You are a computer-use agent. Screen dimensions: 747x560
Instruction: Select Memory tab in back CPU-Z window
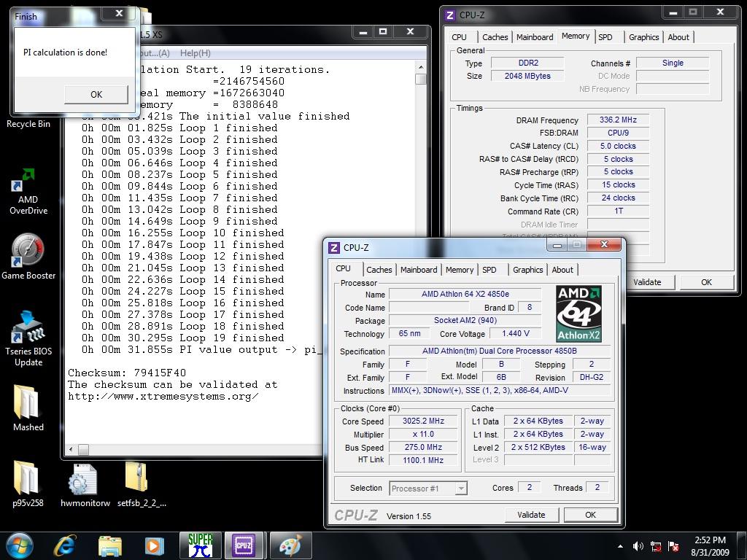pyautogui.click(x=576, y=36)
